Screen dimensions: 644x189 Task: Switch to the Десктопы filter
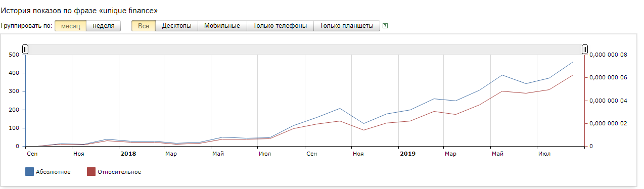pyautogui.click(x=176, y=26)
